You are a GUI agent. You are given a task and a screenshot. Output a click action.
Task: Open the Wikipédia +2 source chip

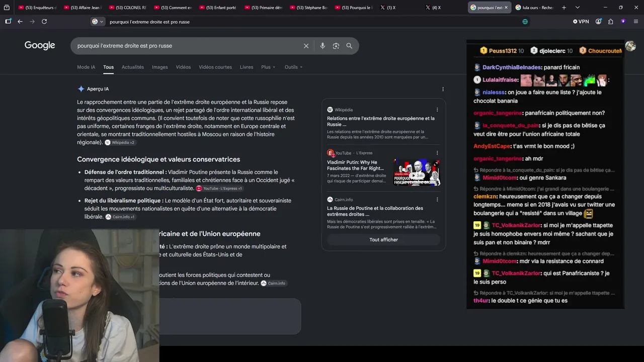[120, 142]
